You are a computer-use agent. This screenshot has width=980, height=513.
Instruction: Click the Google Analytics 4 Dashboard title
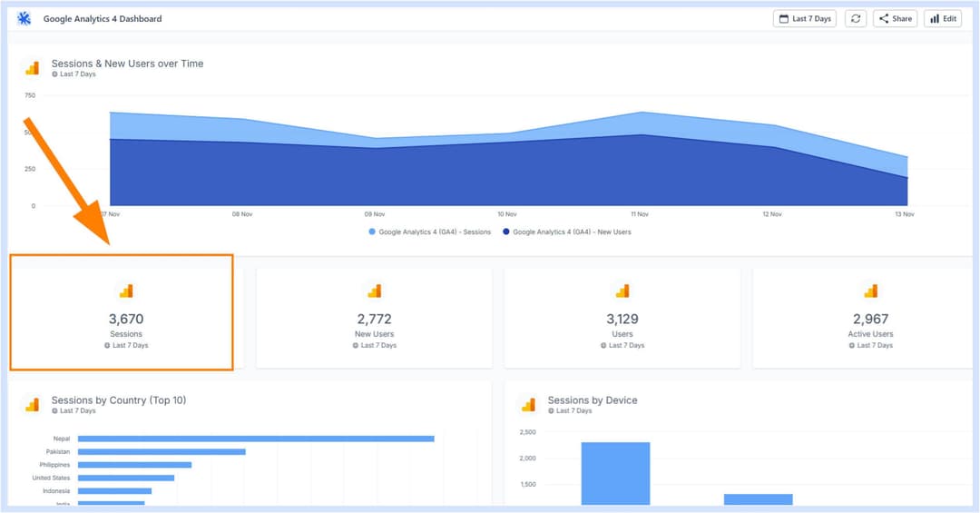(103, 19)
